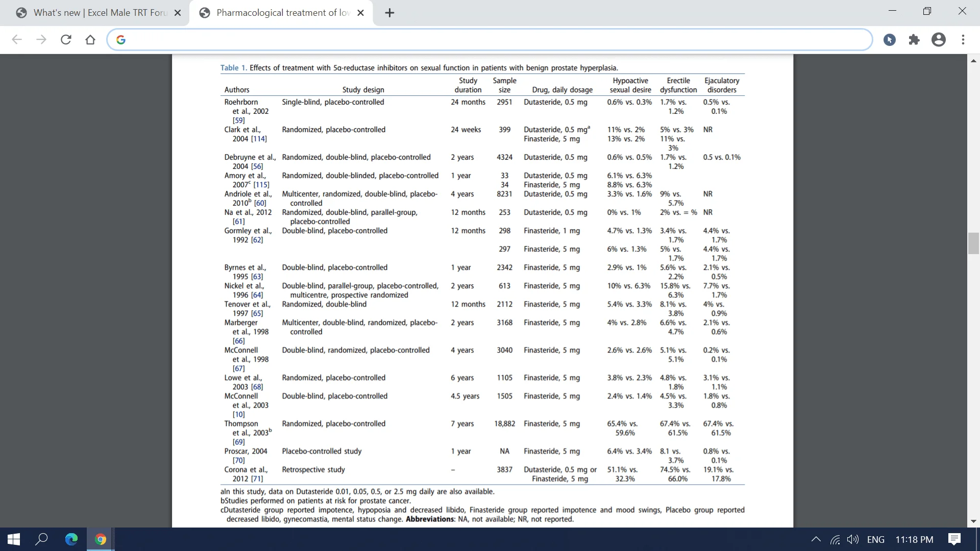The width and height of the screenshot is (980, 551).
Task: Click the Erectile dysfunction column header
Action: click(x=678, y=85)
